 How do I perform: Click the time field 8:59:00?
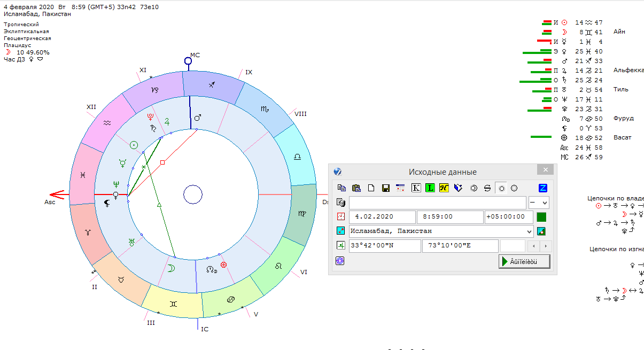pos(449,217)
